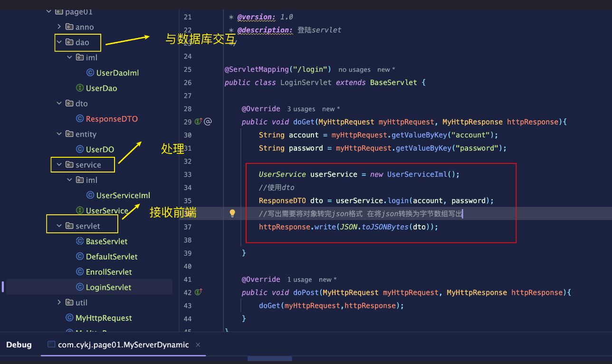The image size is (612, 364).
Task: Open the DefaultServlet file
Action: (x=112, y=256)
